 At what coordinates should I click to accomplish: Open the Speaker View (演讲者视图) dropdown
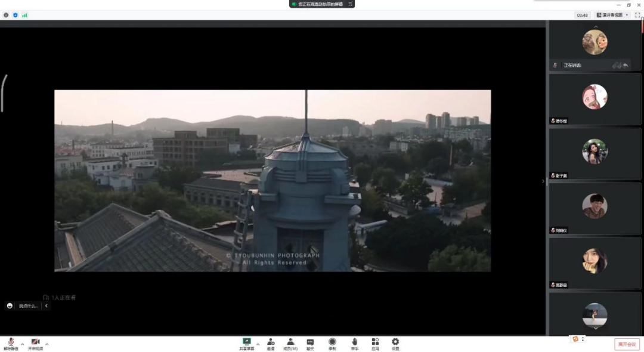coord(612,15)
